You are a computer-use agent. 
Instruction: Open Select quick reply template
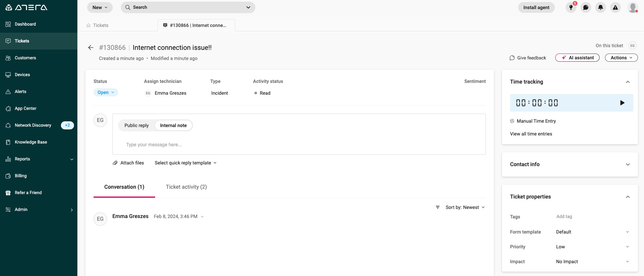(186, 163)
